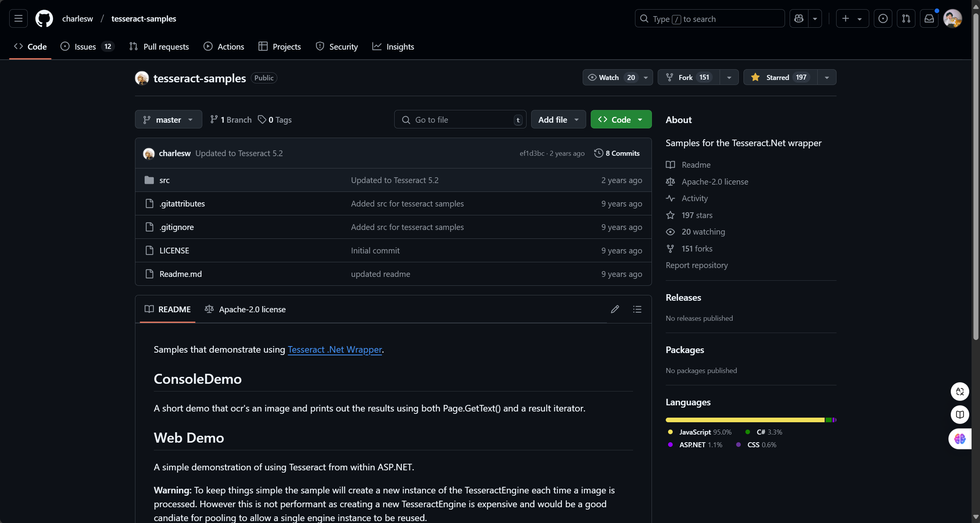Open README outline list icon
Image resolution: width=980 pixels, height=523 pixels.
coord(637,309)
